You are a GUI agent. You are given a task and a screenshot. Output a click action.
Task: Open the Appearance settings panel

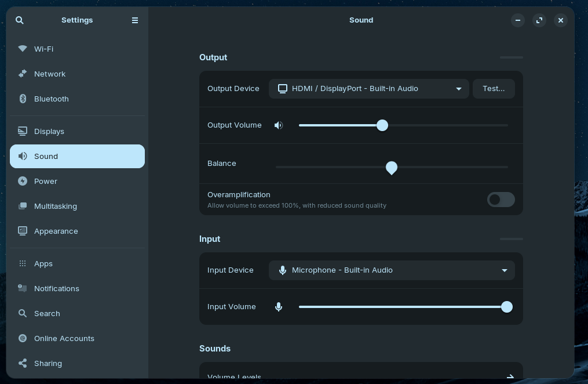pos(56,231)
